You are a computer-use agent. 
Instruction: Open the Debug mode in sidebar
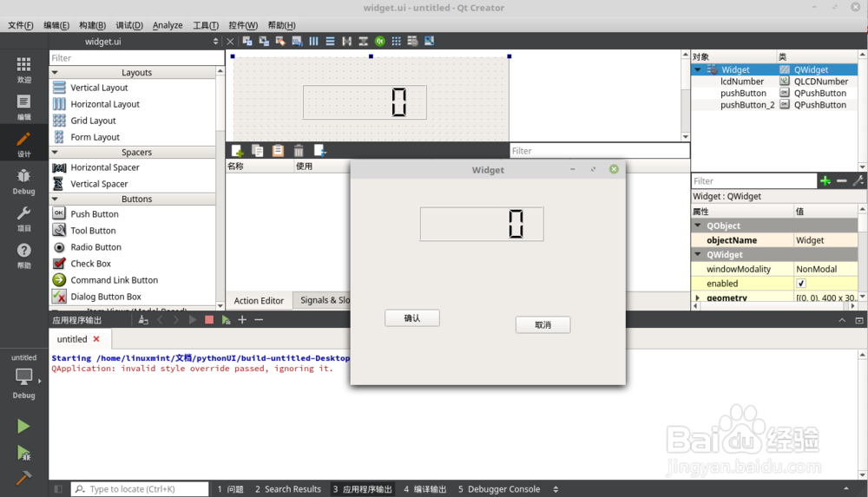click(23, 181)
